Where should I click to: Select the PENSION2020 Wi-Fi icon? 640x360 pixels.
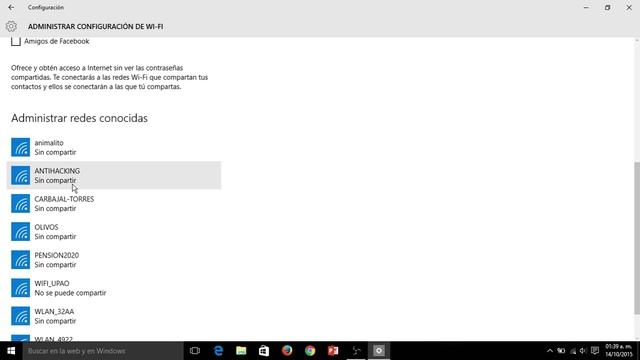point(20,260)
